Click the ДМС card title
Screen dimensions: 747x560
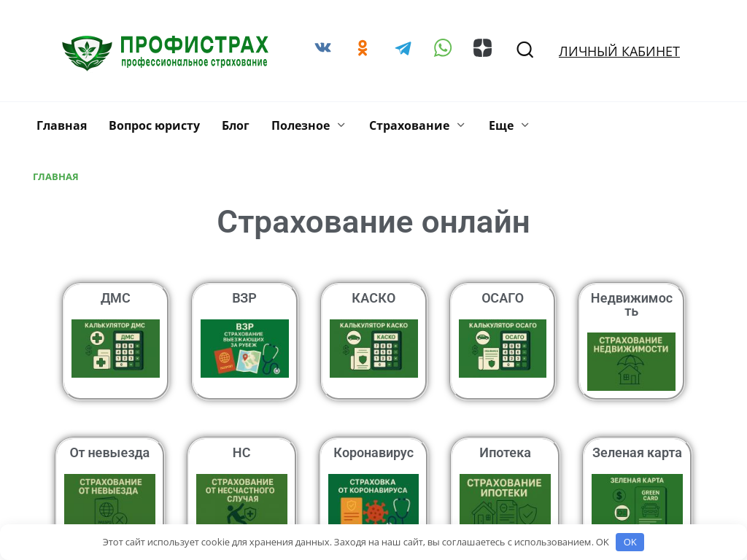(115, 298)
